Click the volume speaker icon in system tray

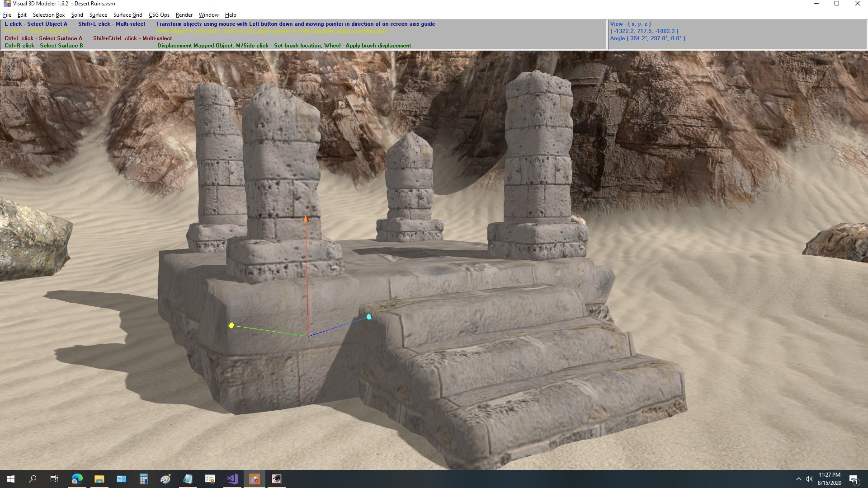(809, 479)
